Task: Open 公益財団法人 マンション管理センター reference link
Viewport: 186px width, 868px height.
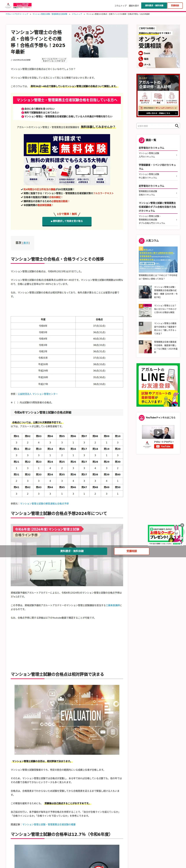Action: tap(38, 394)
